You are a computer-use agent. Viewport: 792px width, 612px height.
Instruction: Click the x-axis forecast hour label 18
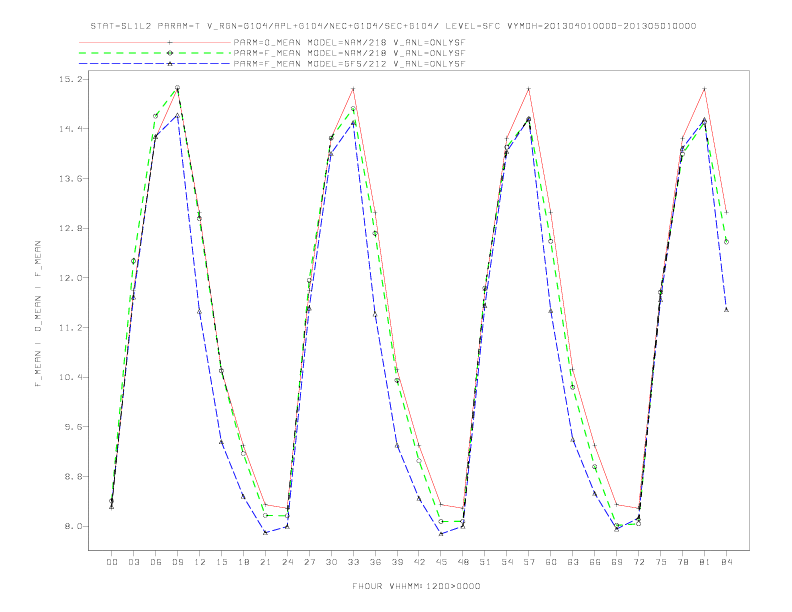[243, 562]
